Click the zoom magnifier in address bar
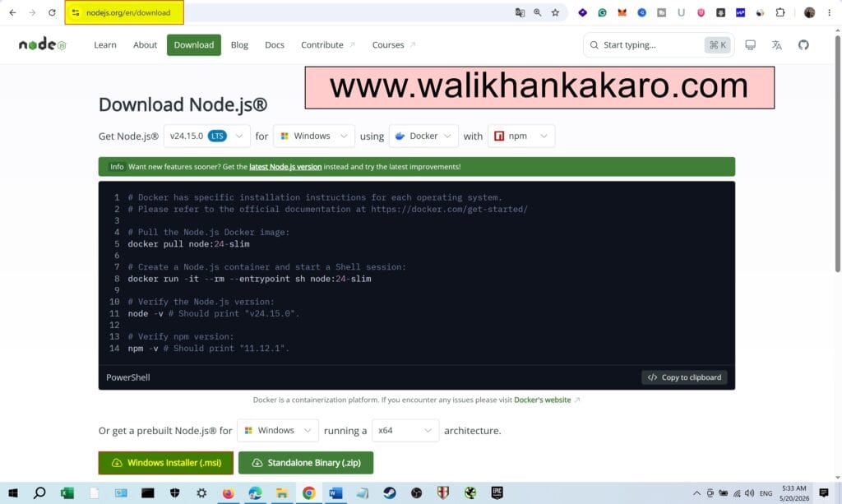 point(538,12)
